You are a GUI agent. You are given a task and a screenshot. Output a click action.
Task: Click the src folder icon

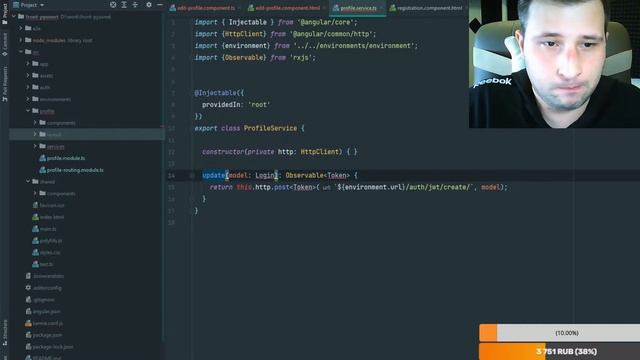28,52
